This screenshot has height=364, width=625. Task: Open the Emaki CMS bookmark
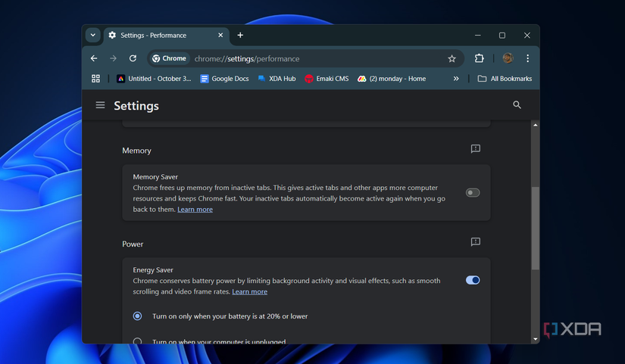click(x=327, y=79)
